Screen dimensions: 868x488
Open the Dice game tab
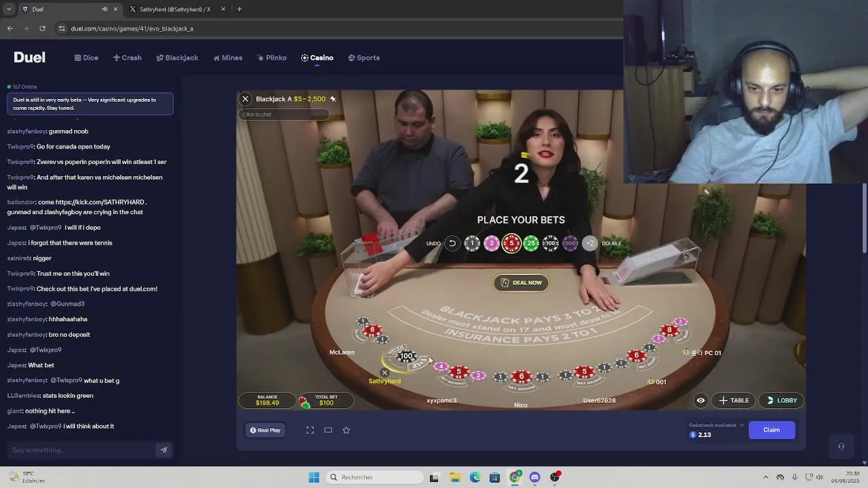pyautogui.click(x=87, y=58)
